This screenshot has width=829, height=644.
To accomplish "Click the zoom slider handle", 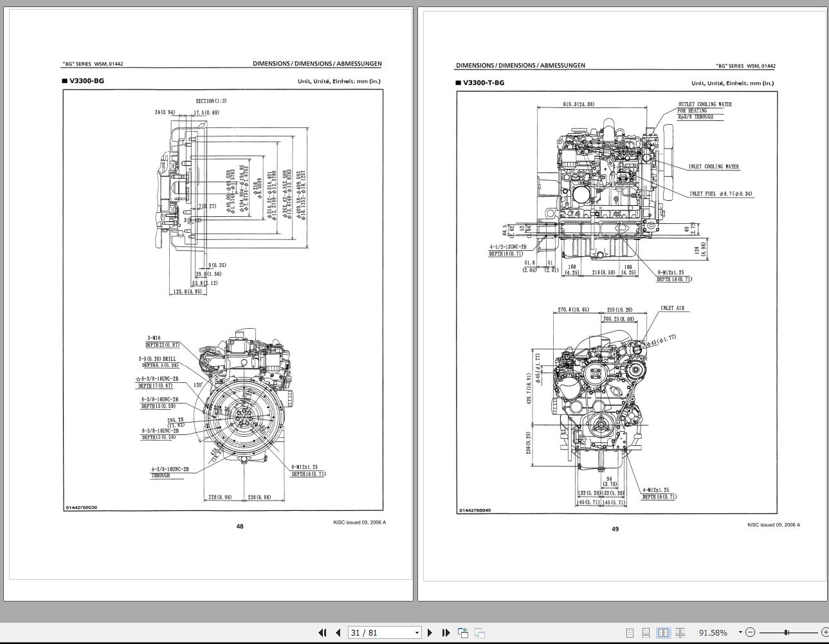I will [786, 632].
